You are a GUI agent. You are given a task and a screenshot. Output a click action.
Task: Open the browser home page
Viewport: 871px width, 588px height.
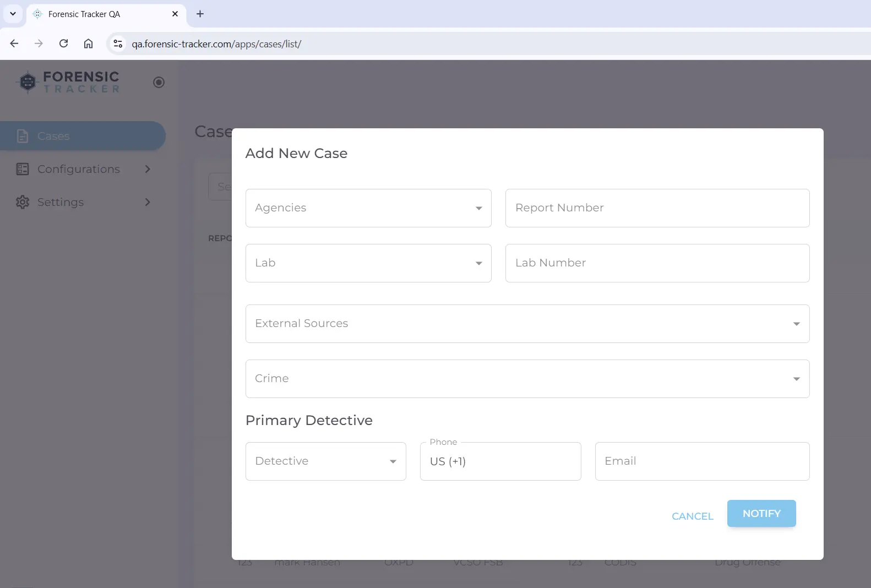88,43
